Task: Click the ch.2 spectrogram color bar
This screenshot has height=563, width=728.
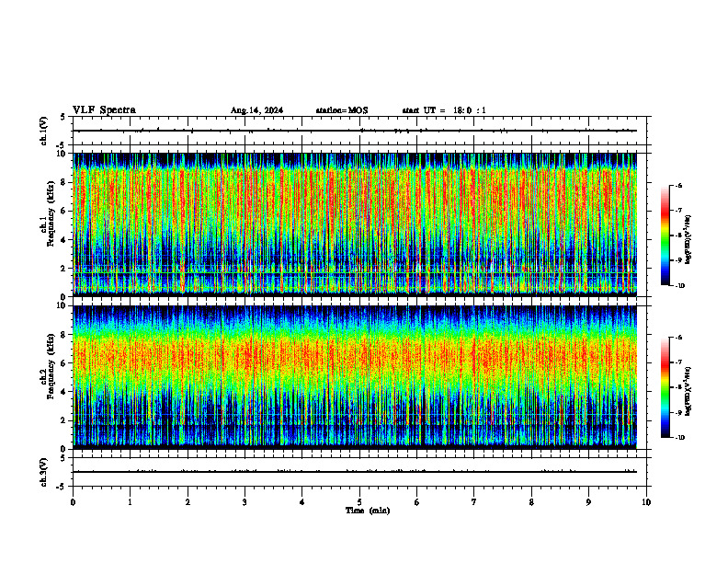Action: point(665,387)
